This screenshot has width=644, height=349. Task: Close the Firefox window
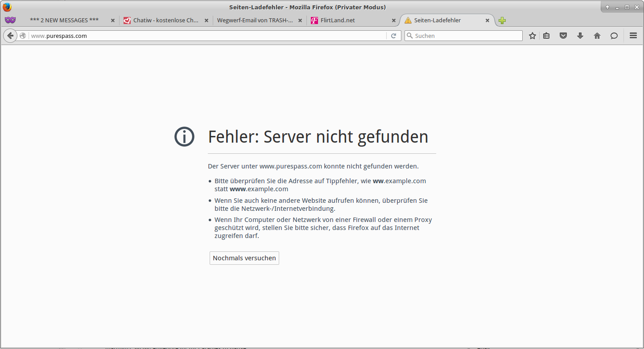(x=636, y=7)
